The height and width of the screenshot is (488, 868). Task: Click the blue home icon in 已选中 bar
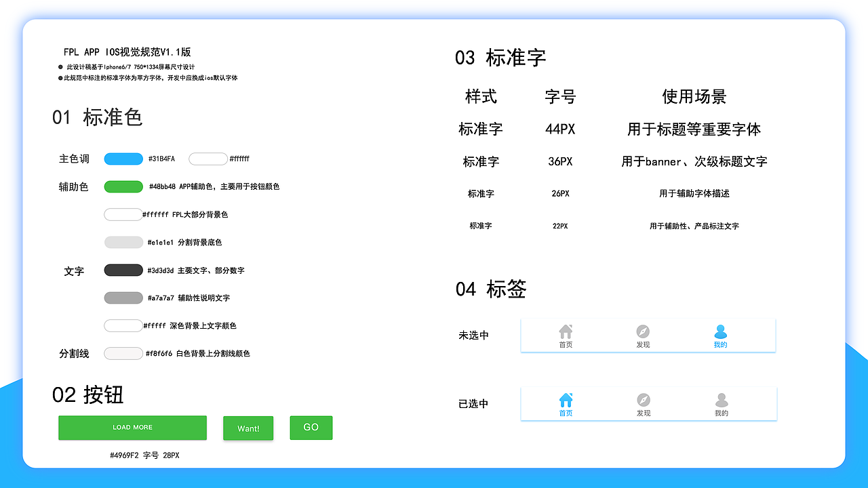click(x=566, y=400)
